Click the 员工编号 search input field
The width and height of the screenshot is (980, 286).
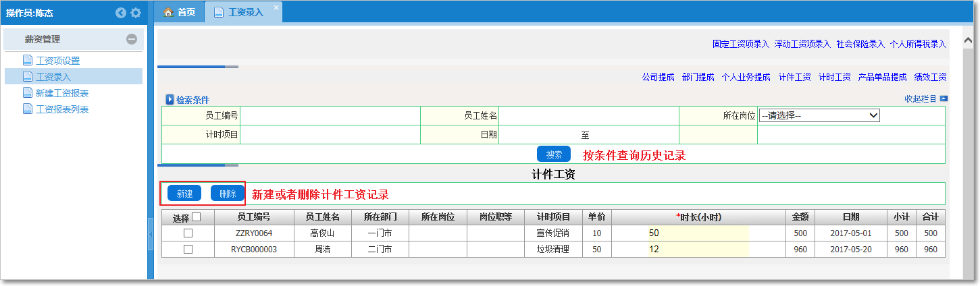click(x=330, y=116)
